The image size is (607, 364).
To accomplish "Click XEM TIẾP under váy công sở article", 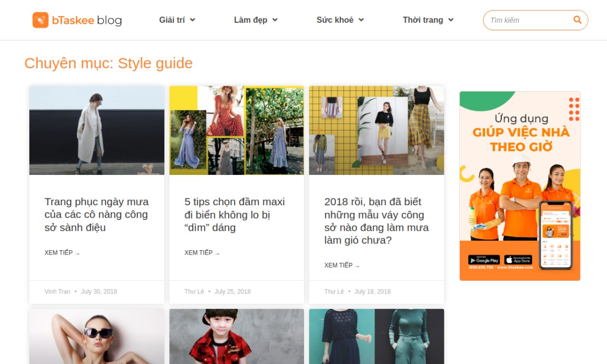I will point(342,265).
